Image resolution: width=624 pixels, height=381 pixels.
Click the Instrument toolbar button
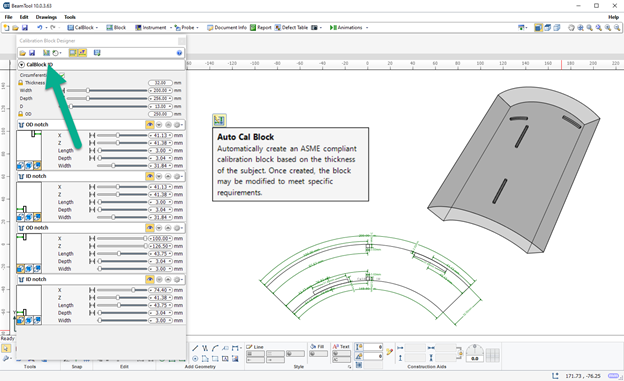pyautogui.click(x=150, y=27)
